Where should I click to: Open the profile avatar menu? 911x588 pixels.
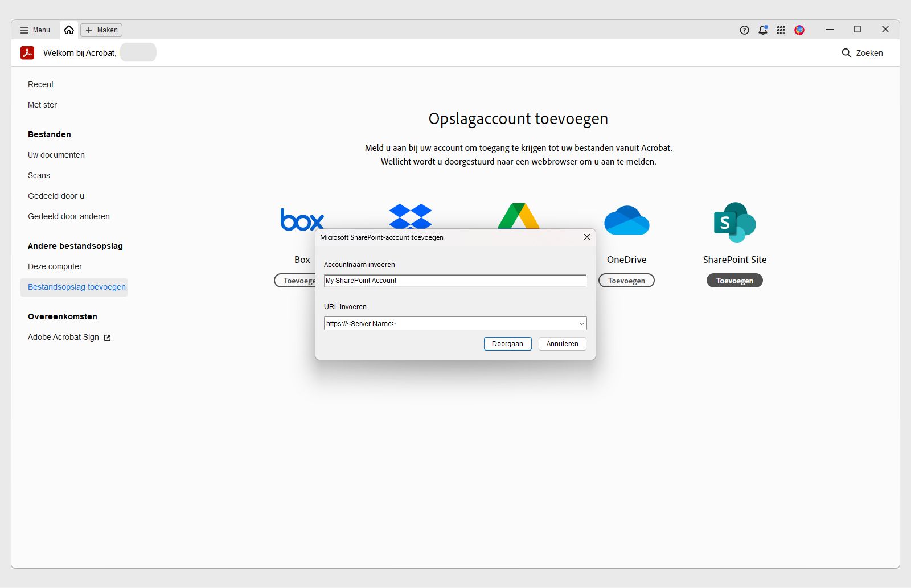[799, 30]
